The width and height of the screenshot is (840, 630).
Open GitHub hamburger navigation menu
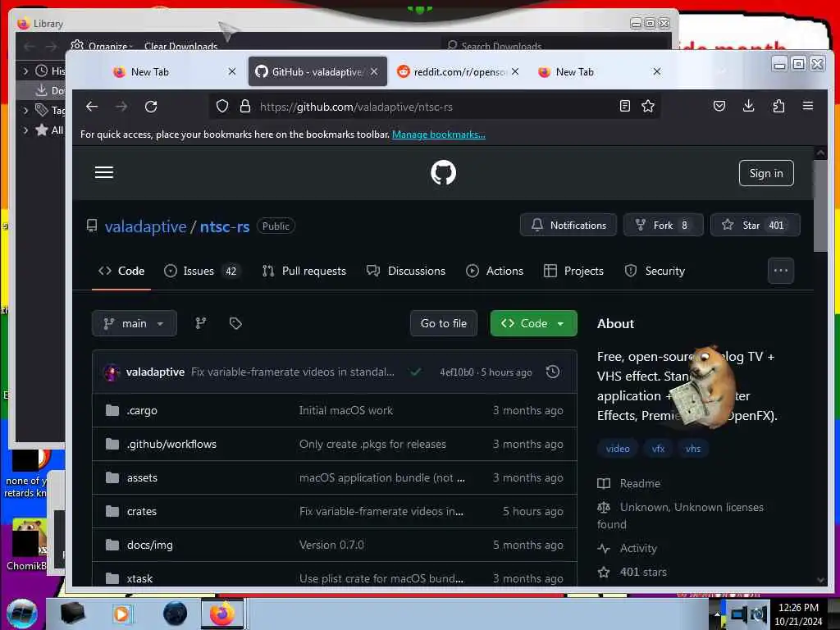(104, 172)
